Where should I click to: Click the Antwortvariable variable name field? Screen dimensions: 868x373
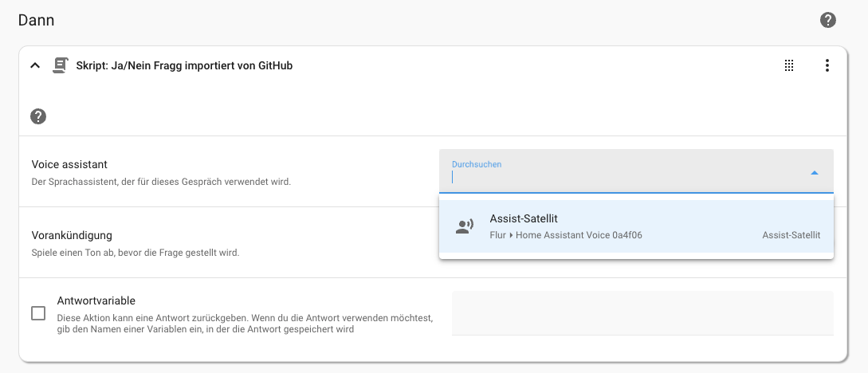642,312
